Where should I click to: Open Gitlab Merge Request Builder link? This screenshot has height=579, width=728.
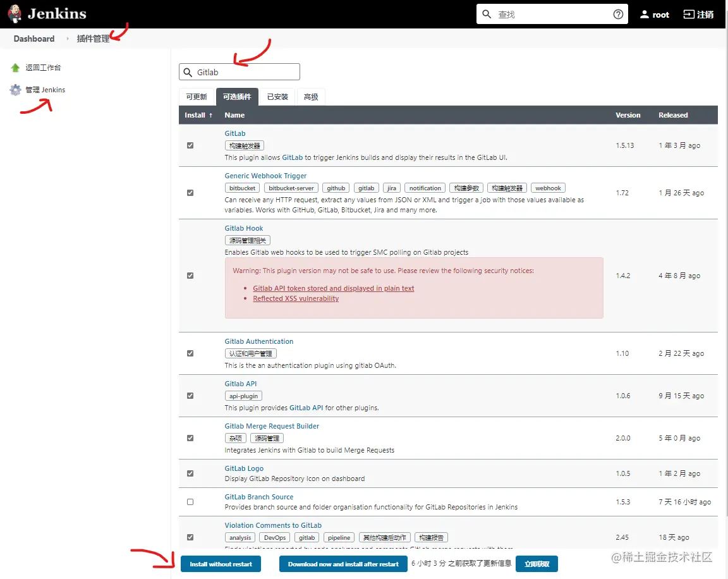[272, 426]
